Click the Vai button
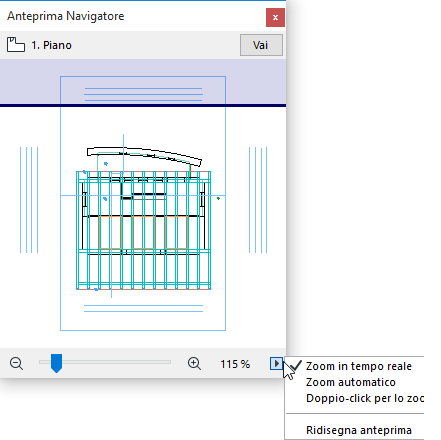Image resolution: width=441 pixels, height=440 pixels. click(261, 45)
